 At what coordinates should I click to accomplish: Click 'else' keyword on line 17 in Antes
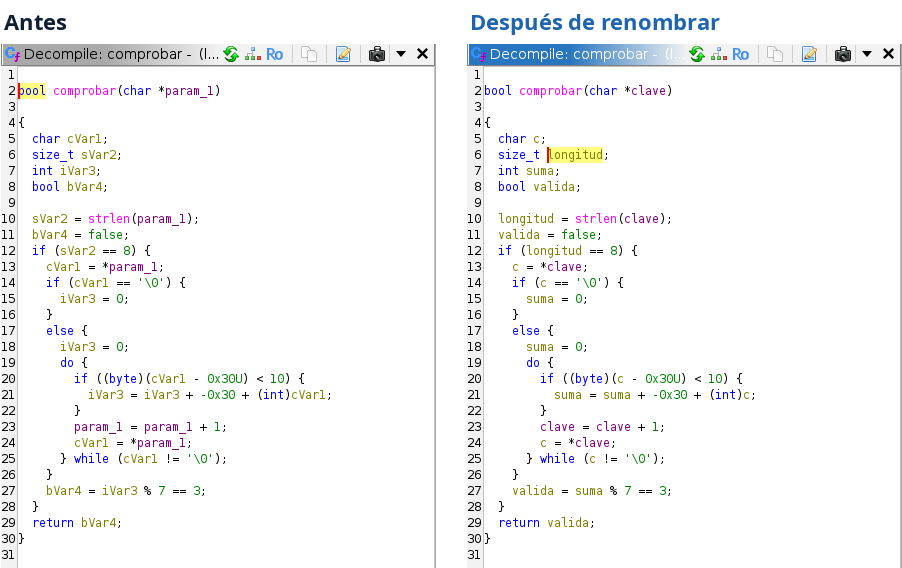[x=60, y=331]
